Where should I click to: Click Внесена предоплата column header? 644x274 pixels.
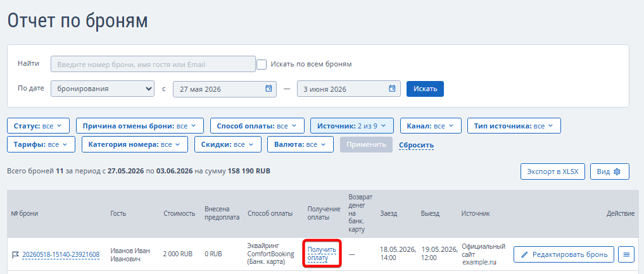[222, 214]
